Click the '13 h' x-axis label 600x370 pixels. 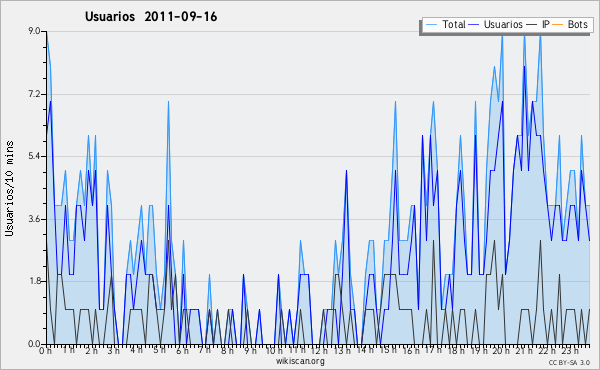click(x=342, y=350)
